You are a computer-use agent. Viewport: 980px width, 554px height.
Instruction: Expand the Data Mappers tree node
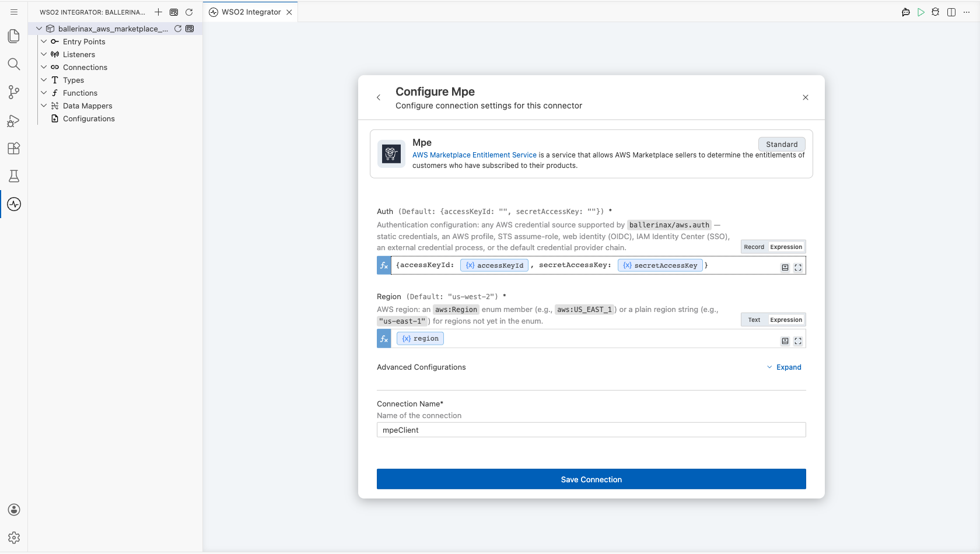[x=44, y=106]
